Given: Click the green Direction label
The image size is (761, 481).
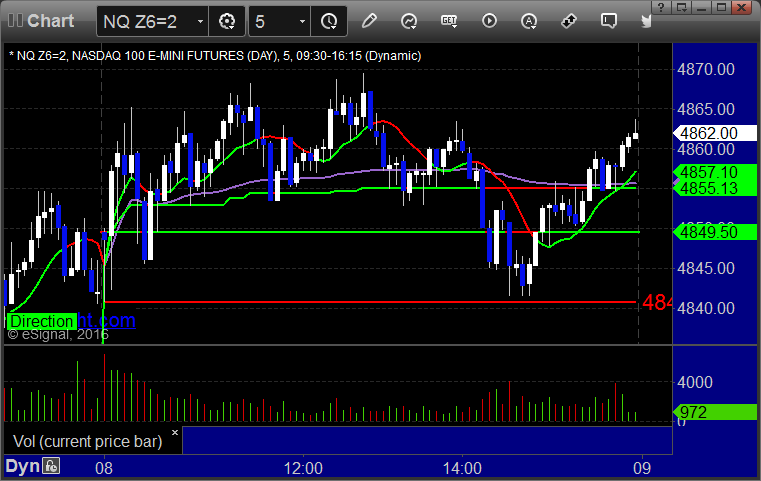Looking at the screenshot, I should 42,321.
